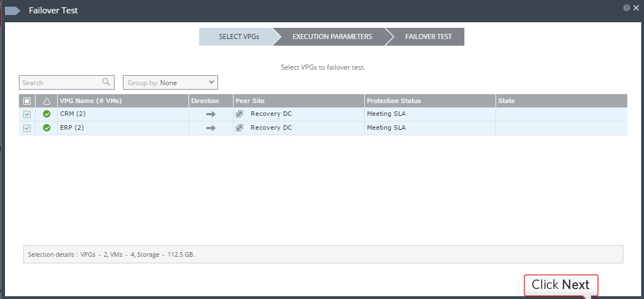Sort by Protection Status column header
This screenshot has width=644, height=299.
(x=394, y=101)
